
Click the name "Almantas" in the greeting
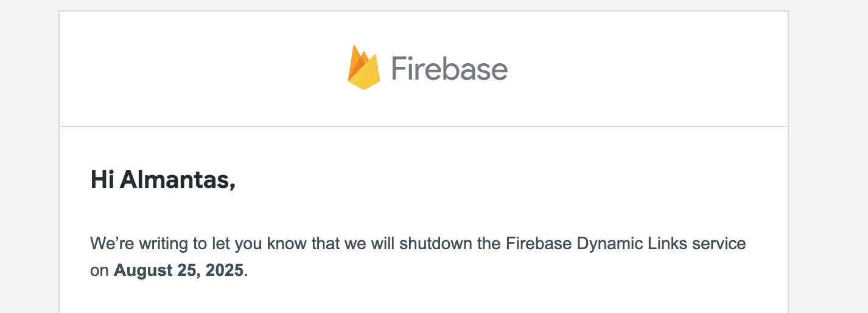click(178, 180)
